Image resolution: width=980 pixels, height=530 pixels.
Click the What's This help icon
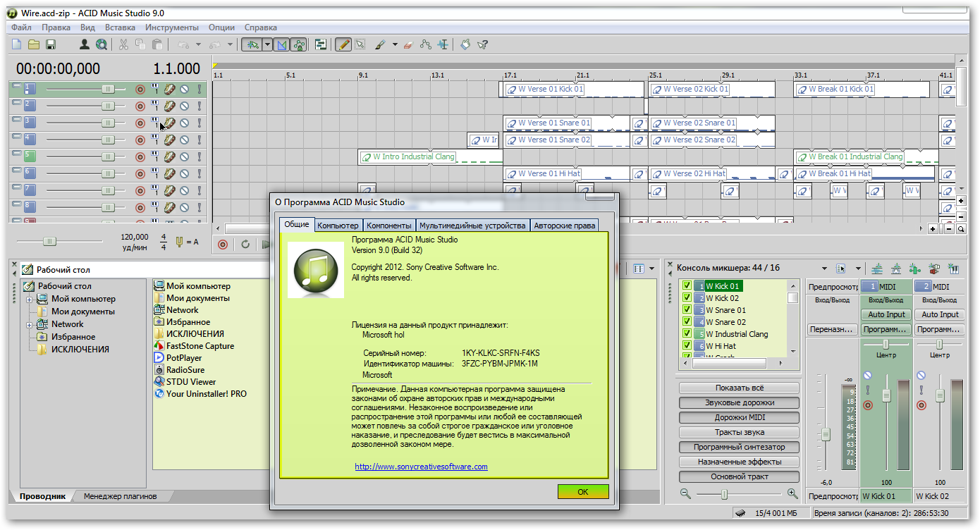click(x=483, y=44)
